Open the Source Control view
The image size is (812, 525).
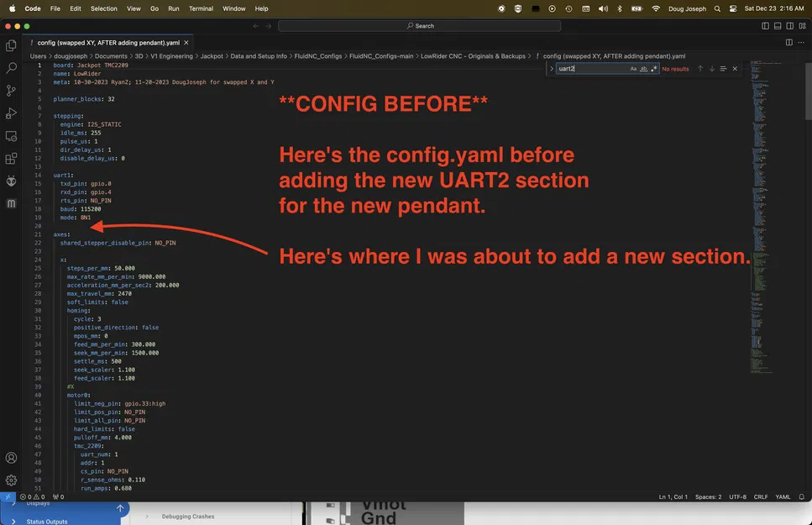(x=11, y=91)
